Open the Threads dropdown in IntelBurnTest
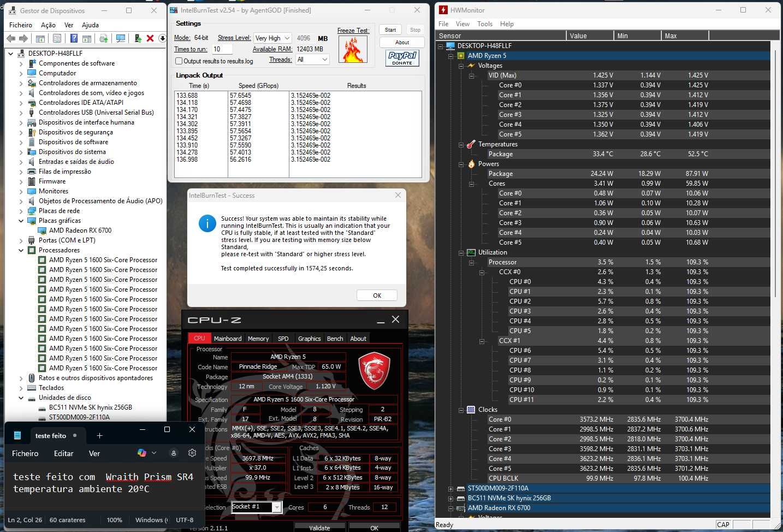The image size is (783, 532). (x=312, y=60)
